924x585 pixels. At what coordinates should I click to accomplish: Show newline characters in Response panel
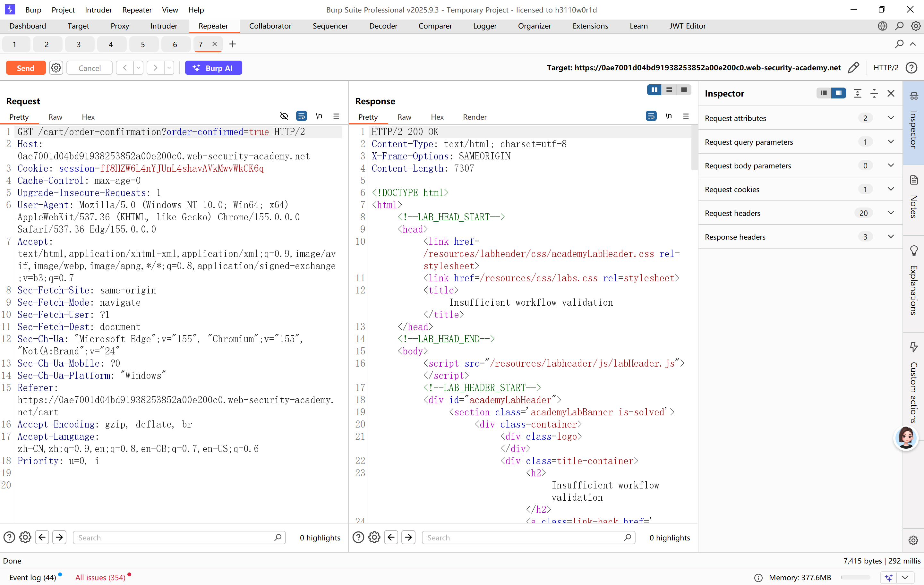(x=669, y=116)
